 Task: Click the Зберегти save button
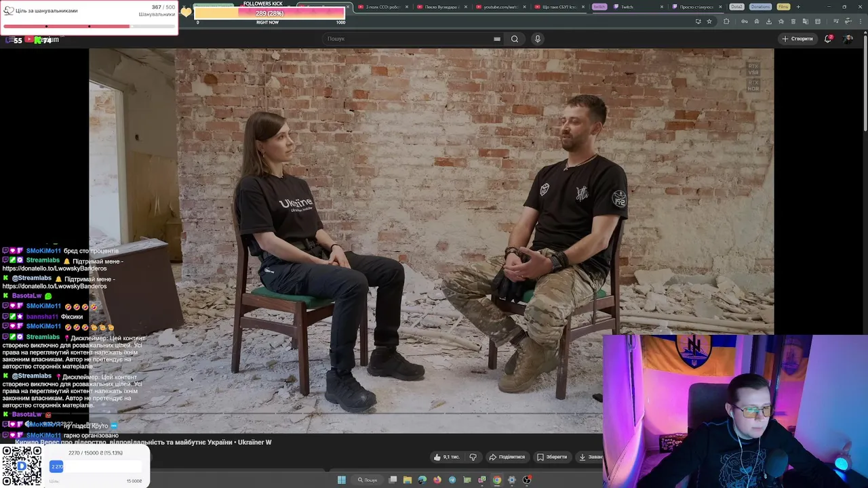(552, 457)
